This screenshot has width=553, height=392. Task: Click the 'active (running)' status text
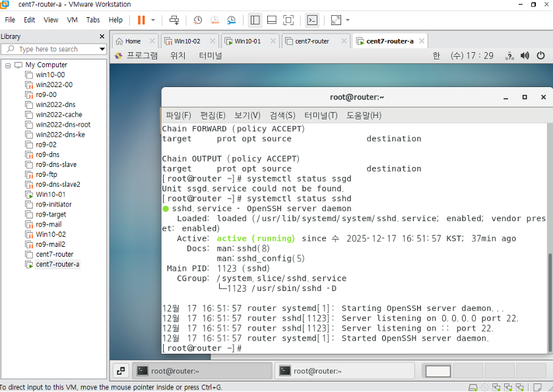pos(255,238)
